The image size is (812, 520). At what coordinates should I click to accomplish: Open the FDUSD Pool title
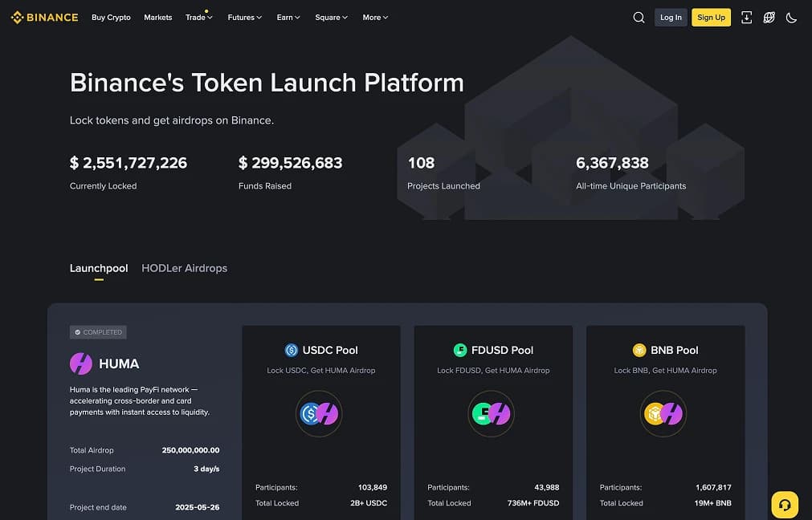502,351
